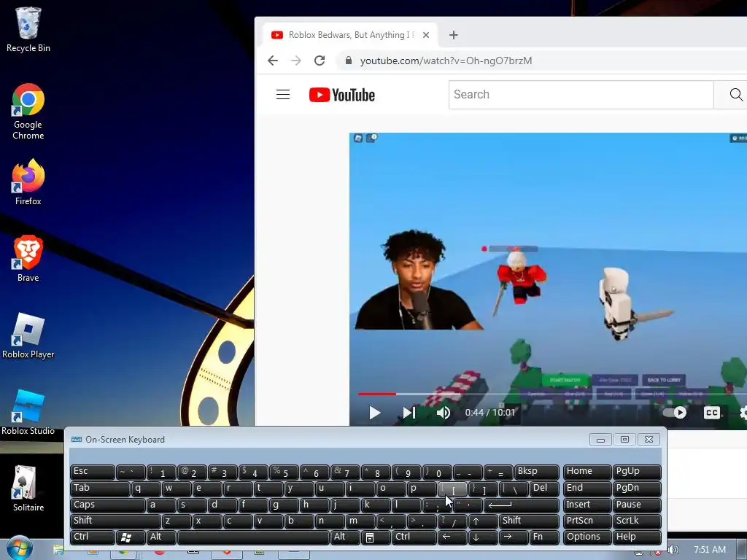The width and height of the screenshot is (747, 560).
Task: Click the taskbar volume speaker icon
Action: (673, 551)
